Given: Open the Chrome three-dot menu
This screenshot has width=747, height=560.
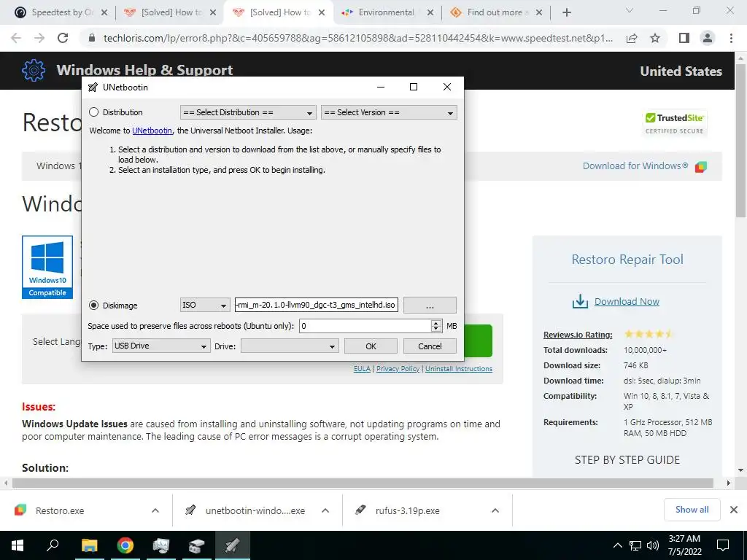Looking at the screenshot, I should point(731,38).
